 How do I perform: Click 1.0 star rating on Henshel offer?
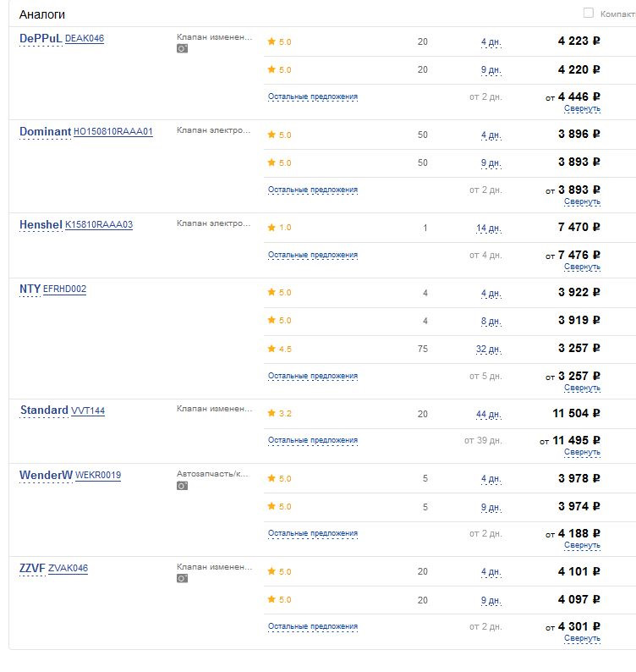coord(279,228)
